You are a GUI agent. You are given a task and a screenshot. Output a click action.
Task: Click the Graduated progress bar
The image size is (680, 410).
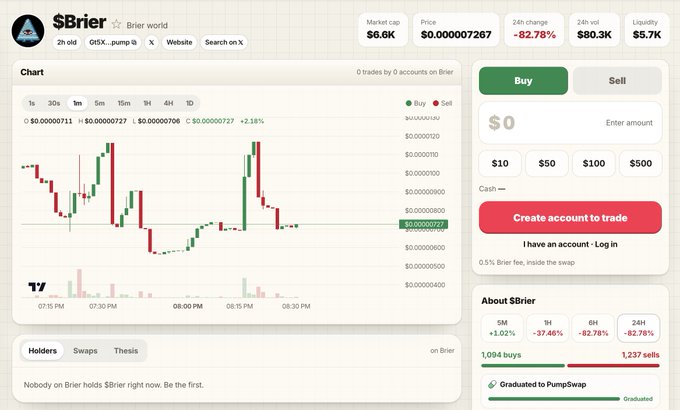(554, 399)
